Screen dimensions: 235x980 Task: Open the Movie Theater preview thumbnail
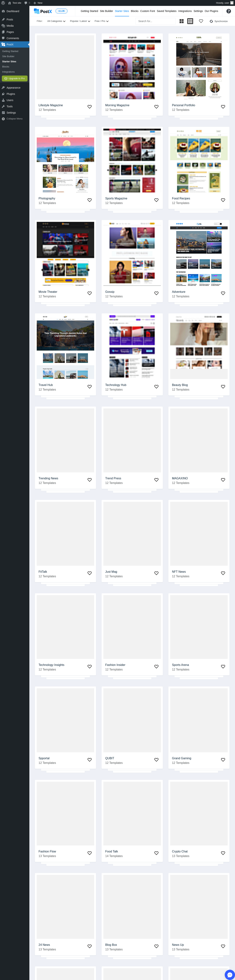[x=65, y=254]
